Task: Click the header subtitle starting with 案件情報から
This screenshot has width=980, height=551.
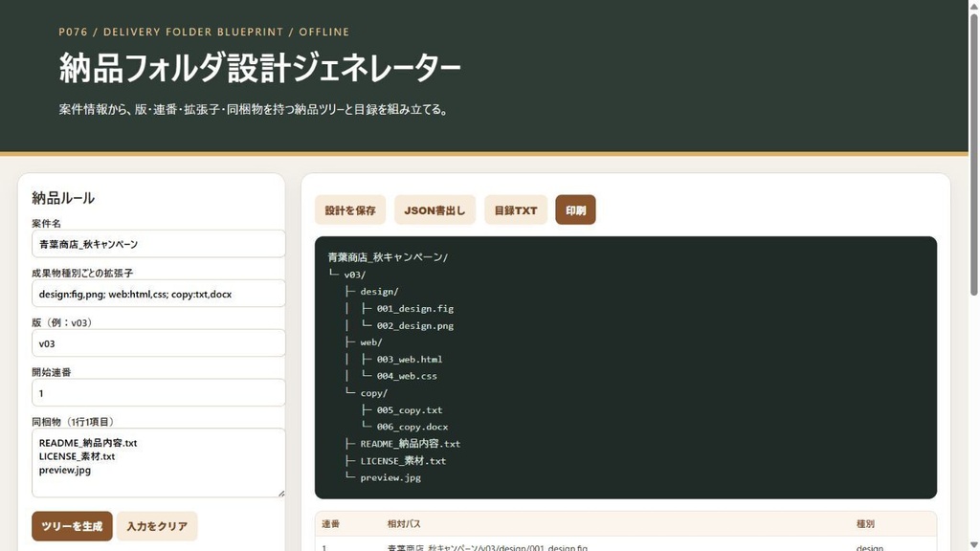Action: point(254,109)
